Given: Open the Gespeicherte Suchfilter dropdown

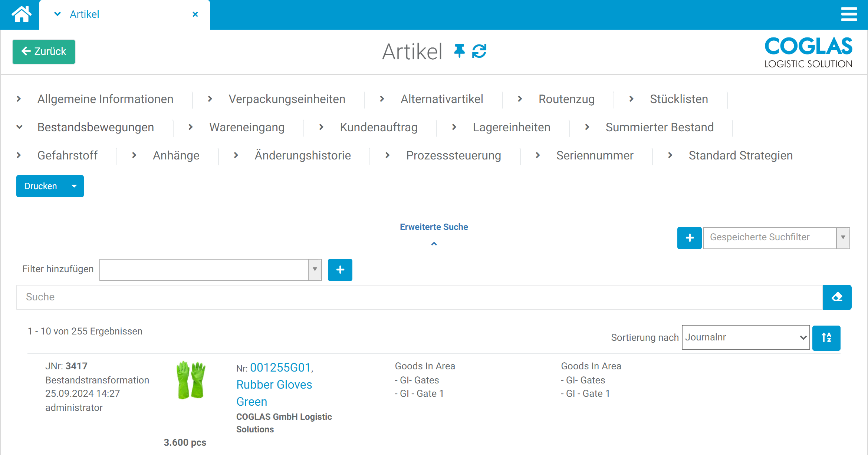Looking at the screenshot, I should (843, 238).
